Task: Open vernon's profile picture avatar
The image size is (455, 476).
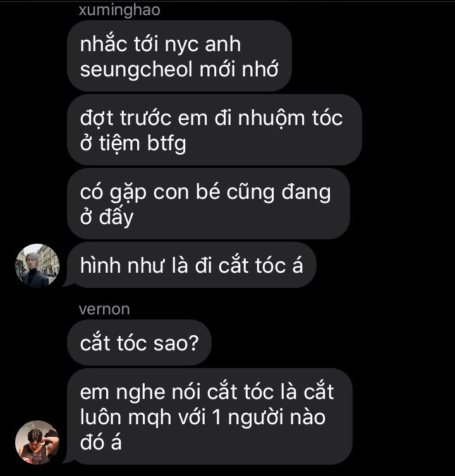Action: click(x=37, y=443)
